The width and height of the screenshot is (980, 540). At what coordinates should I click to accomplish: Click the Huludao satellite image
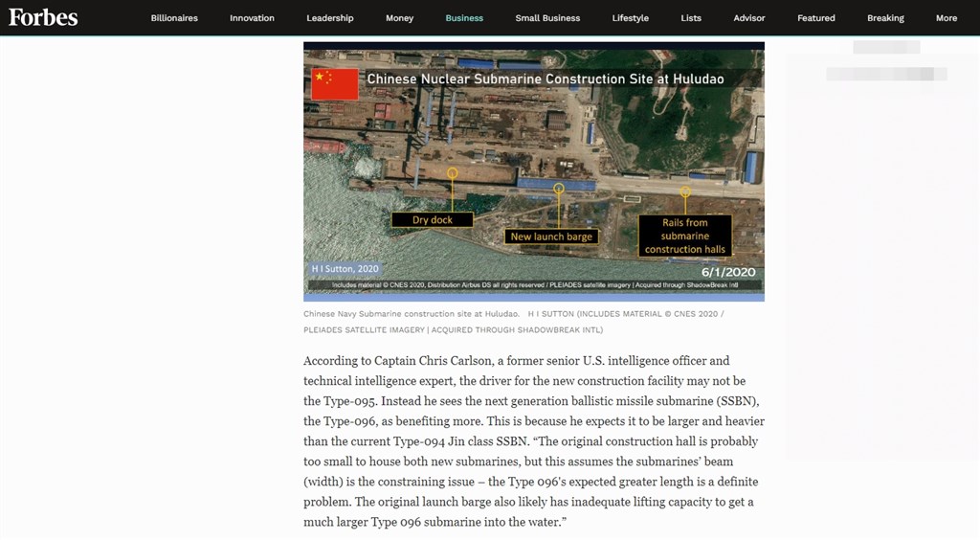[534, 171]
